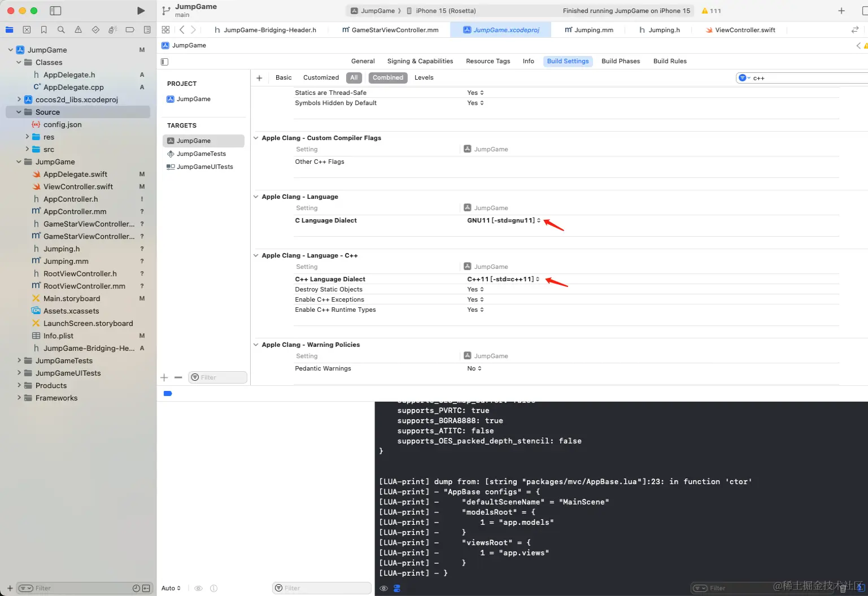Click the targets list Filter field
868x596 pixels.
point(218,377)
